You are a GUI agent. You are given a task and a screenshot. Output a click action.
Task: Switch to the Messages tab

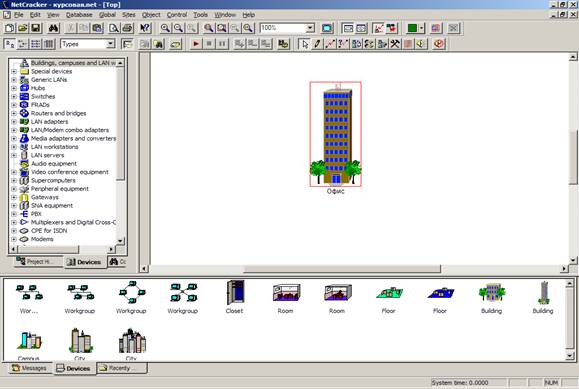point(29,368)
